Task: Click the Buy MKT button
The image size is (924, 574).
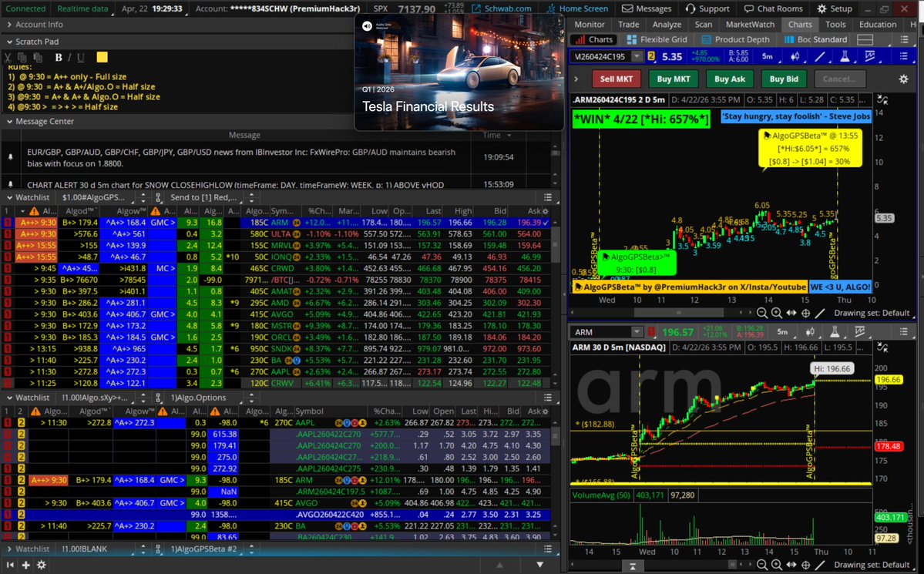Action: (674, 79)
